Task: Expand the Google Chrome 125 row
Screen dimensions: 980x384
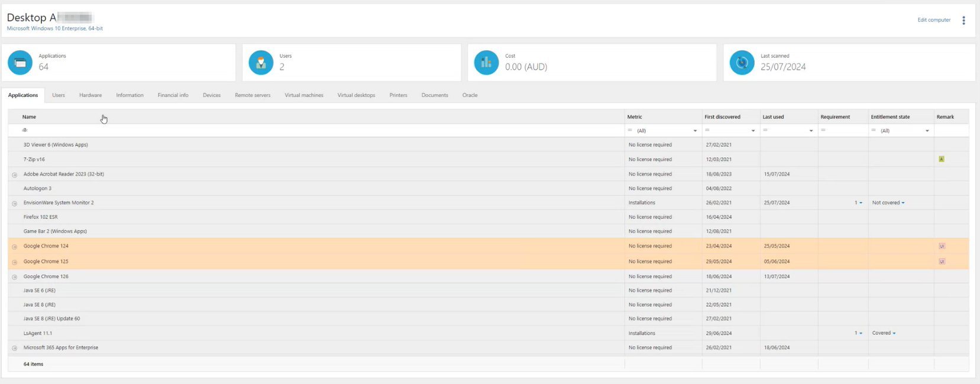Action: (x=15, y=262)
